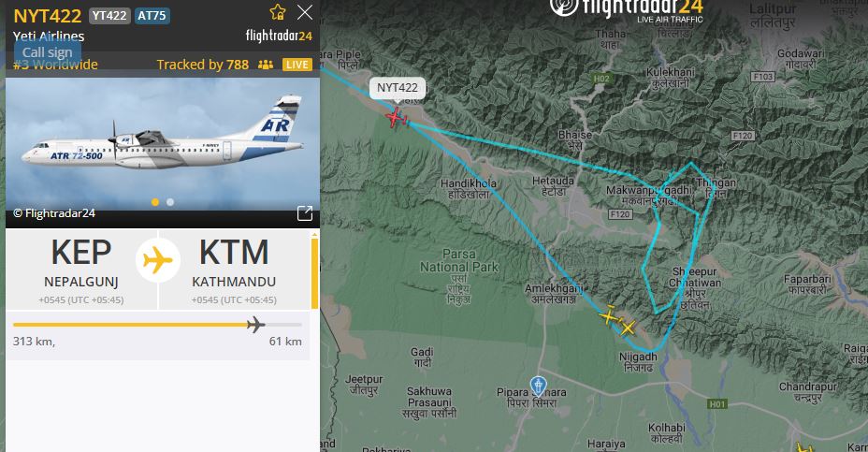Click the red NYT422 aircraft icon on map
The height and width of the screenshot is (452, 868).
tap(396, 117)
